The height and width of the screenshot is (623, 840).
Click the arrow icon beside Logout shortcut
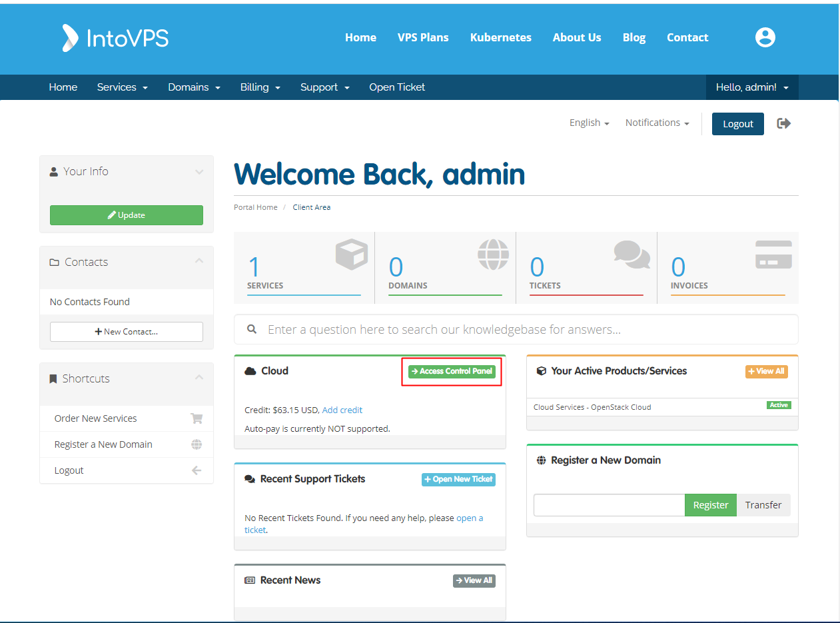(197, 470)
